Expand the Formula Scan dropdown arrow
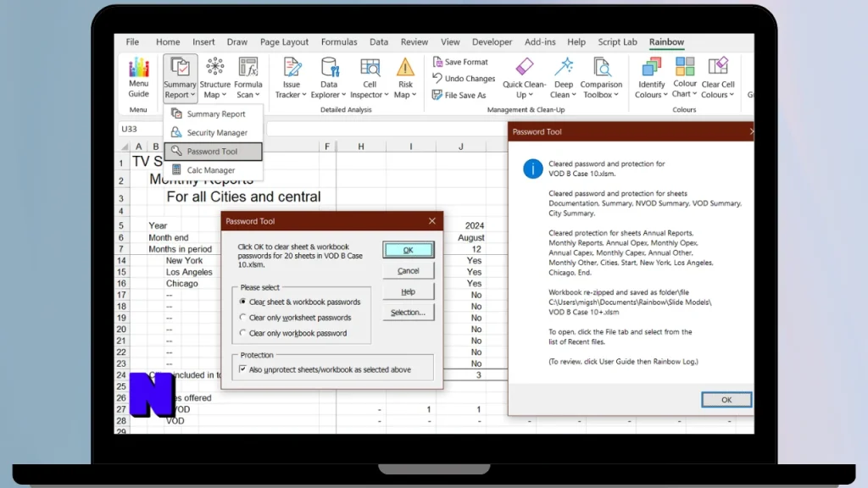The width and height of the screenshot is (868, 488). pyautogui.click(x=258, y=95)
